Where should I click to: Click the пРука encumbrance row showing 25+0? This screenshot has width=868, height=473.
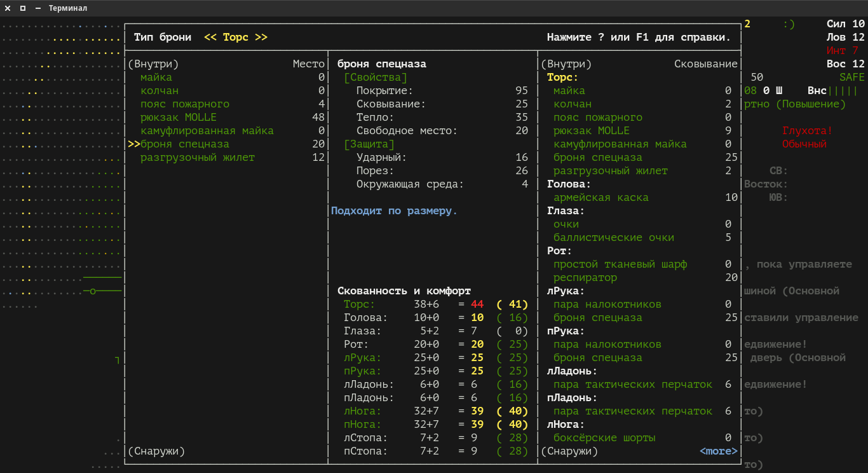[x=436, y=371]
